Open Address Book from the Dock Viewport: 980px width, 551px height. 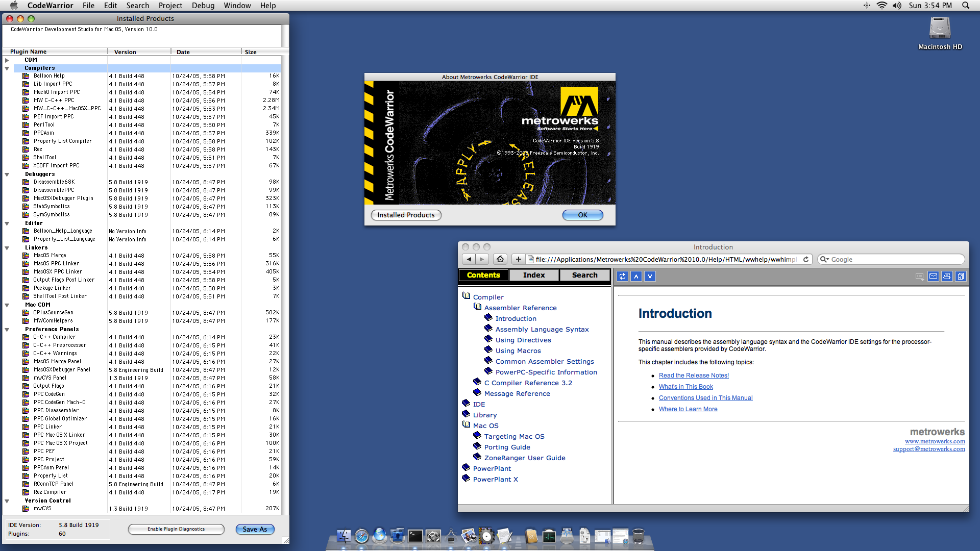pos(531,536)
